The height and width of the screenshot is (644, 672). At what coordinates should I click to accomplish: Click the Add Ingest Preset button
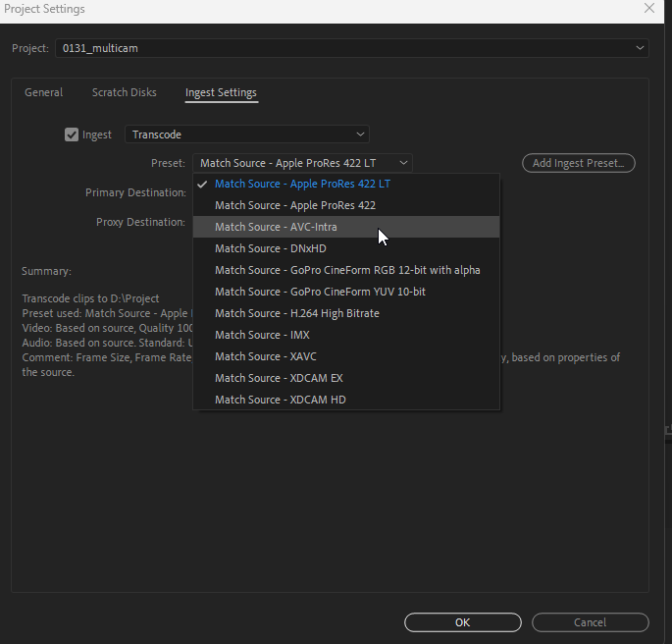click(x=579, y=163)
